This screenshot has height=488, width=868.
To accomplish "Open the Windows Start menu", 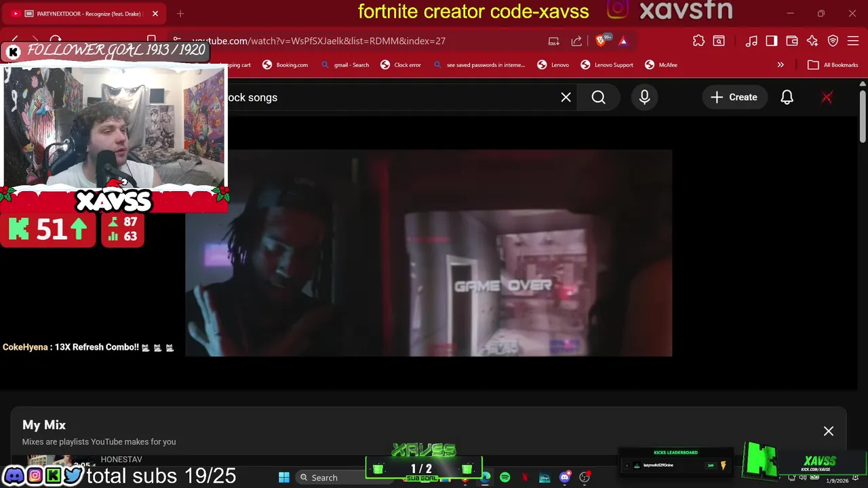I will click(284, 477).
